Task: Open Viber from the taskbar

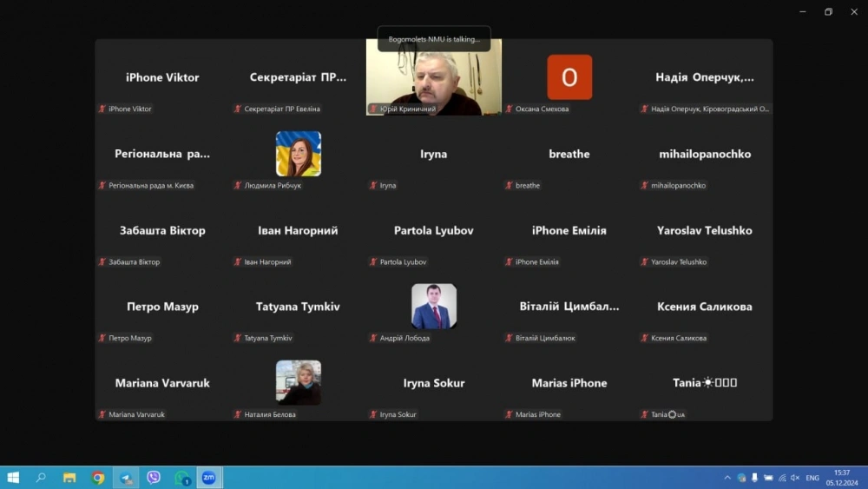Action: pos(154,478)
